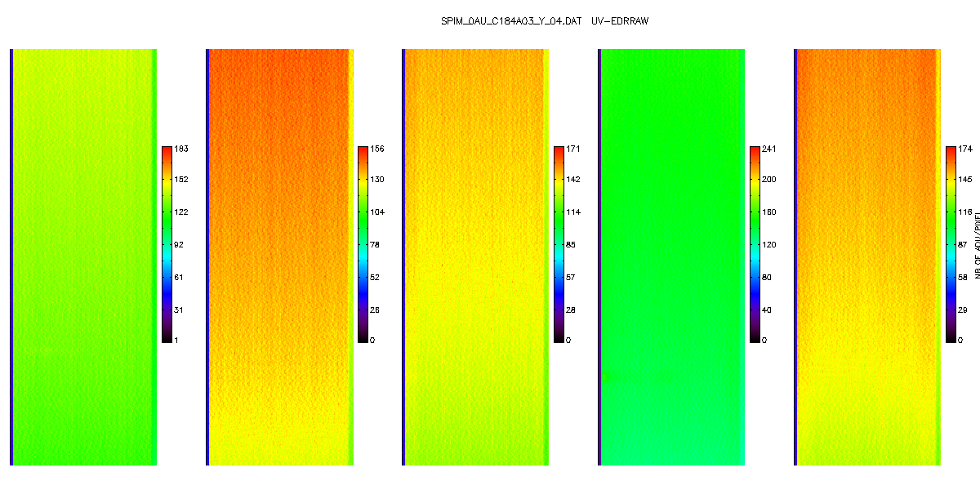Click the 52 tick label

pyautogui.click(x=376, y=278)
